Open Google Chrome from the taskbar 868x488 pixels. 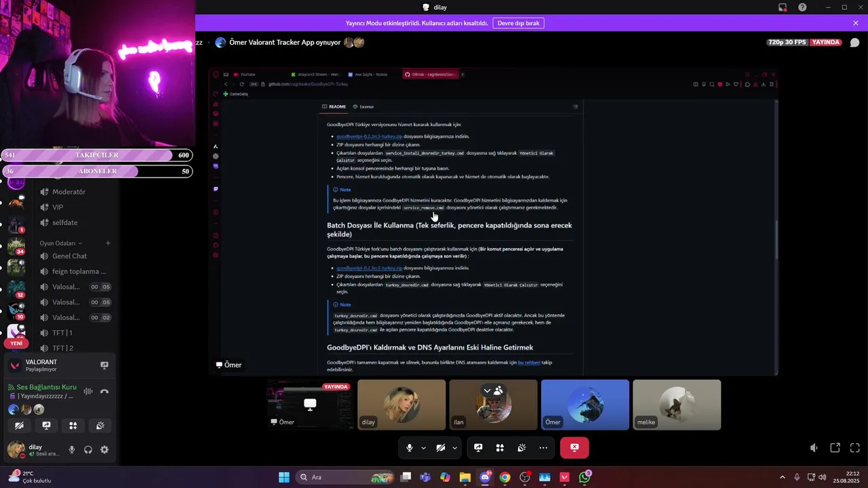coord(505,477)
